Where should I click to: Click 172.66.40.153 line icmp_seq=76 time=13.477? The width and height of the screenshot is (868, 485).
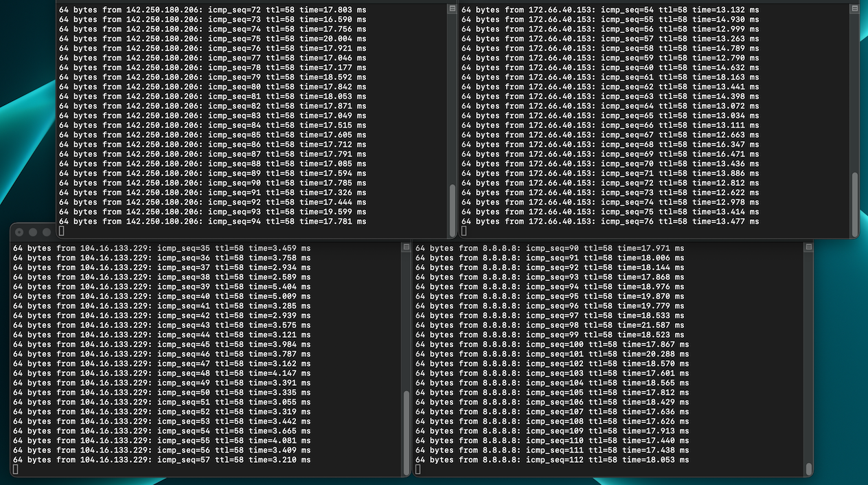pos(610,221)
